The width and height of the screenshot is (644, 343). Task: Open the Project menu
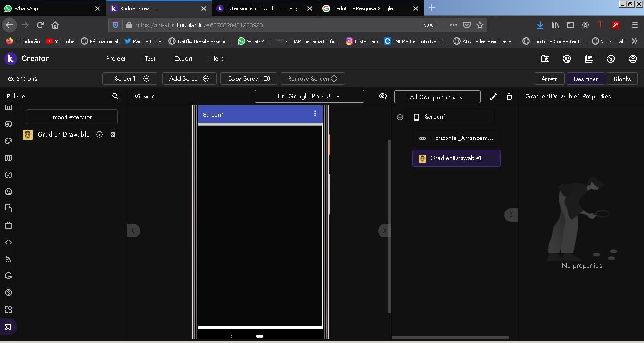[116, 59]
